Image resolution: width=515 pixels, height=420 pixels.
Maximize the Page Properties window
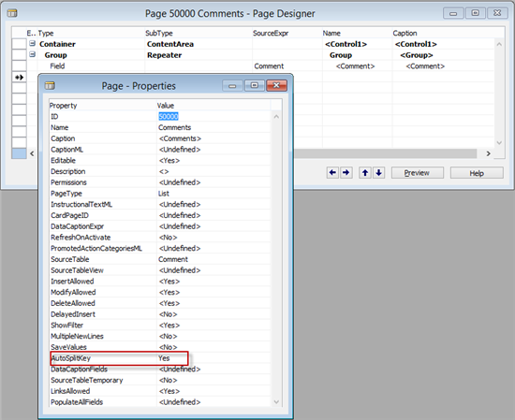[x=255, y=86]
